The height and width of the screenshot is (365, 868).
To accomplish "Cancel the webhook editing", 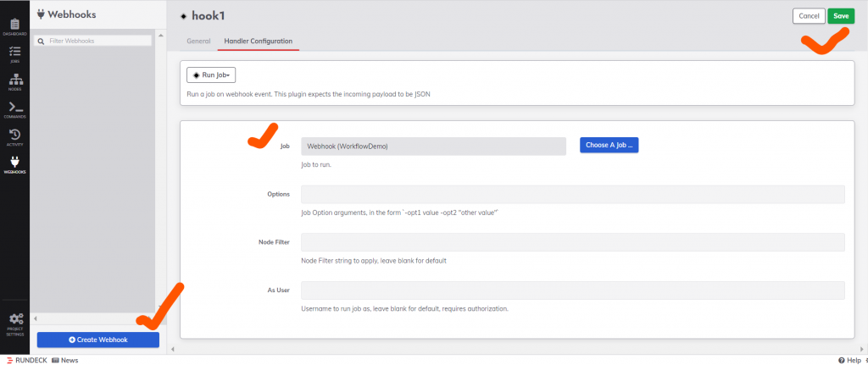I will [808, 16].
